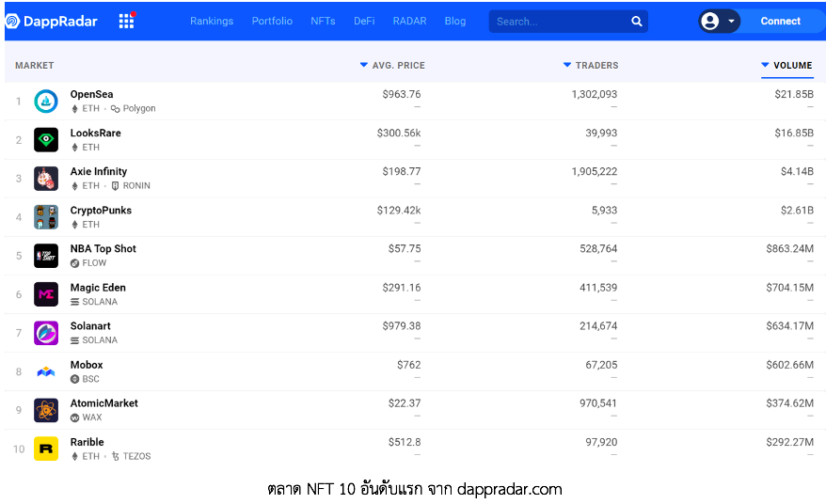Click the user account avatar icon

click(710, 21)
